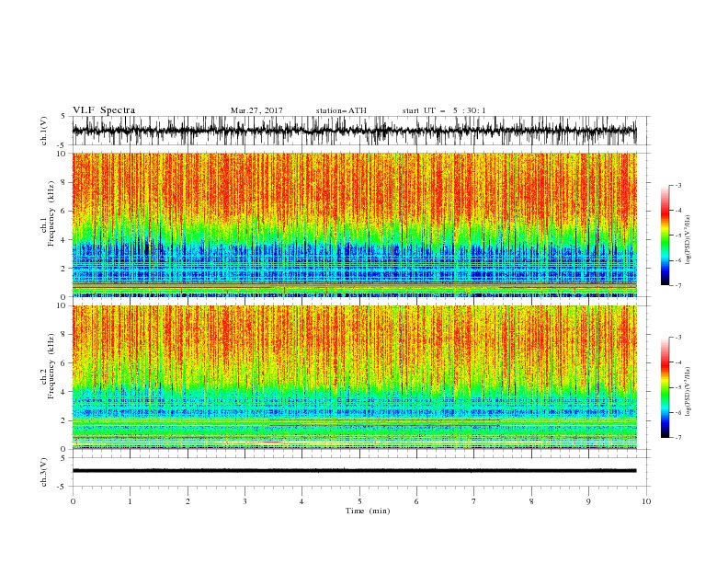Click the ch.1 spectrogram color scale bar

tap(665, 236)
